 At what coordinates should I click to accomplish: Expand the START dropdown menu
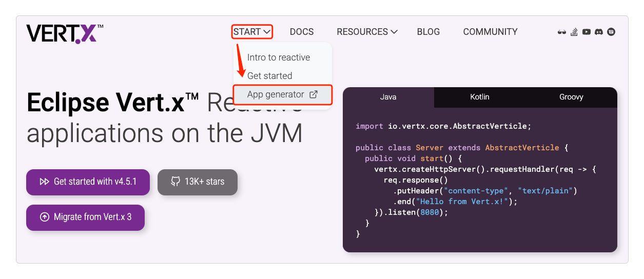(x=252, y=32)
